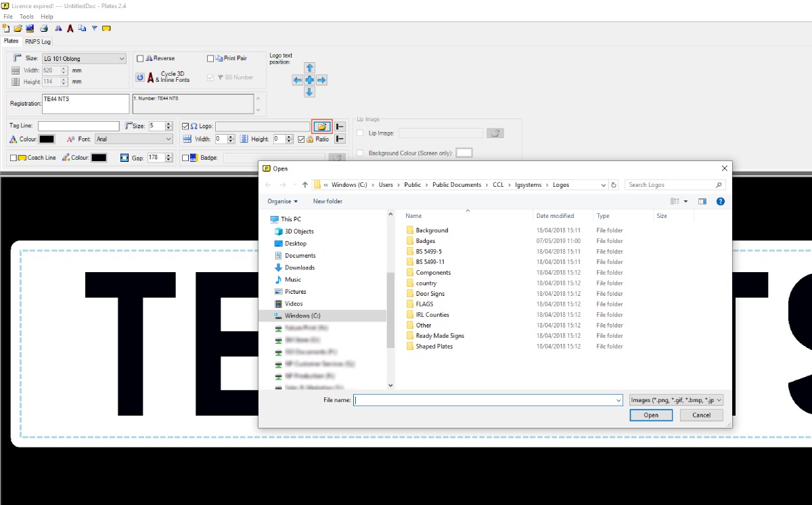Click the alignment button right of the Logo browse button

340,127
